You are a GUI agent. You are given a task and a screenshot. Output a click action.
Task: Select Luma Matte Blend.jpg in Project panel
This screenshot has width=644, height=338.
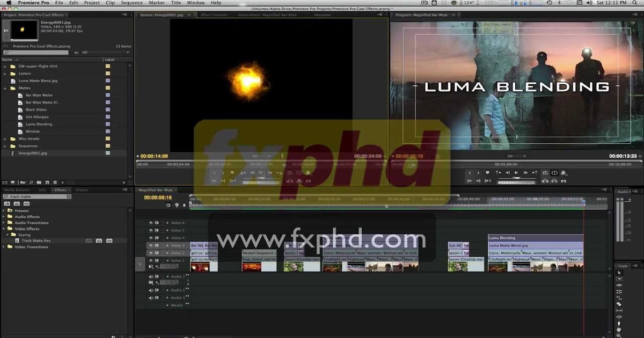(38, 80)
